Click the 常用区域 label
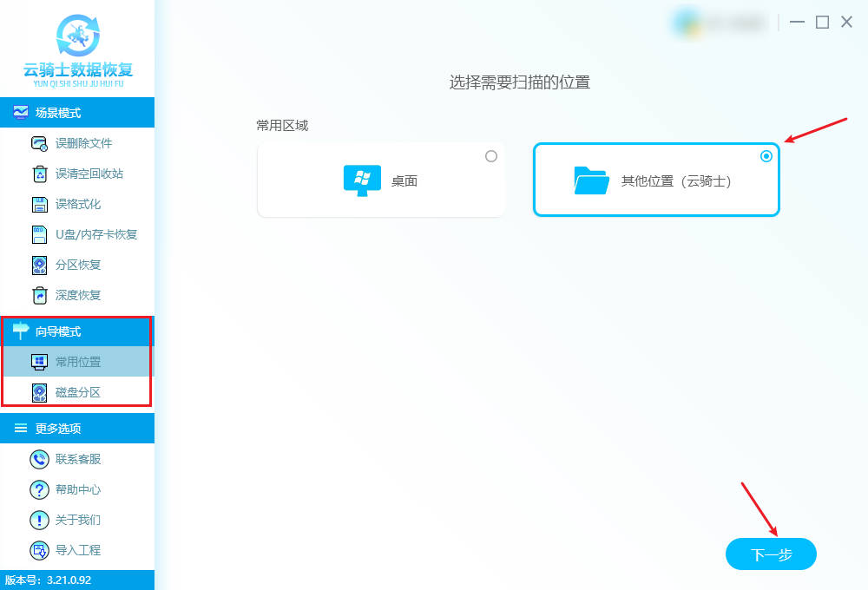The height and width of the screenshot is (590, 868). coord(282,126)
